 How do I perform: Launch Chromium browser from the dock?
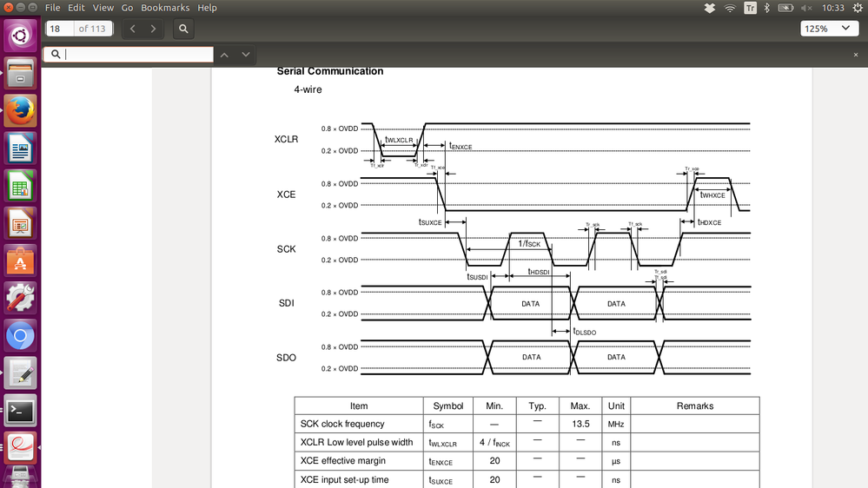pyautogui.click(x=21, y=335)
